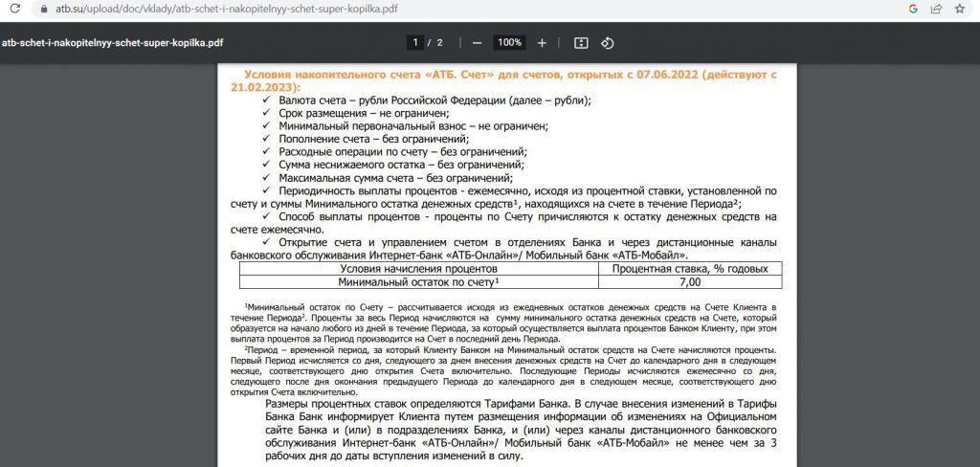Click the 'Открытие счета и управлением счетом' line
This screenshot has height=467, width=980.
(503, 249)
